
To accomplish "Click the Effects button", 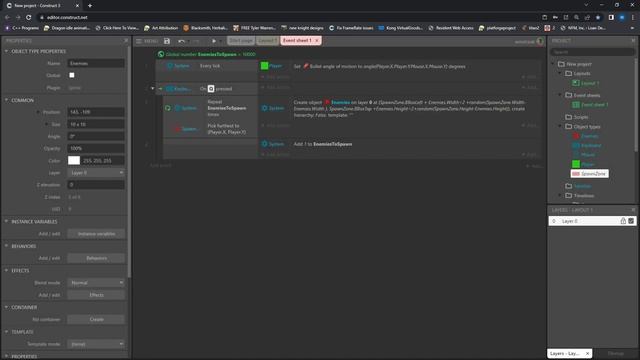I will coord(96,295).
